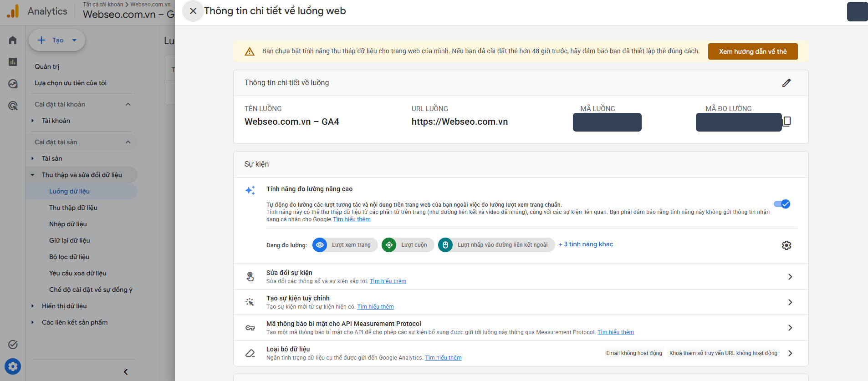868x381 pixels.
Task: Click stream name Webseo.com.vn – GA4
Action: click(x=292, y=122)
